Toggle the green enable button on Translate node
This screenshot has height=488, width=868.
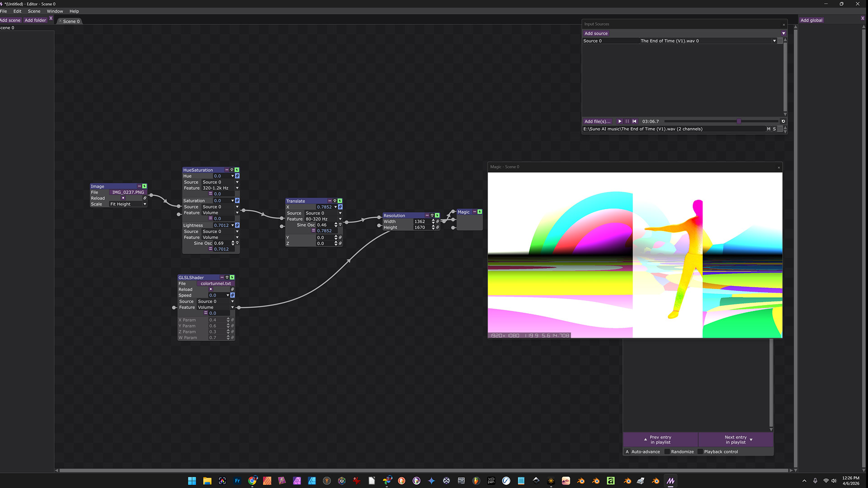(x=340, y=201)
